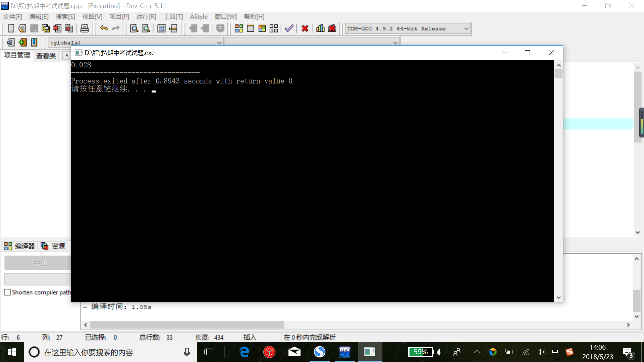Expand the (globals) scope dropdown
The width and height of the screenshot is (644, 362).
click(219, 43)
